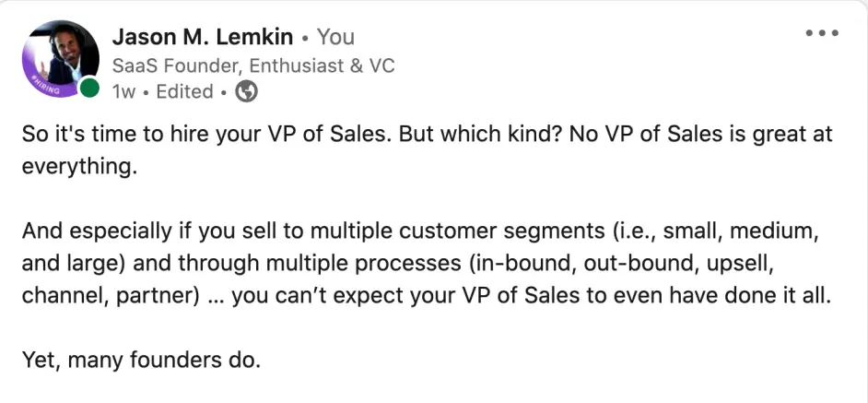Click the "1w" post timestamp
Image resolution: width=868 pixels, height=403 pixels.
(x=123, y=91)
